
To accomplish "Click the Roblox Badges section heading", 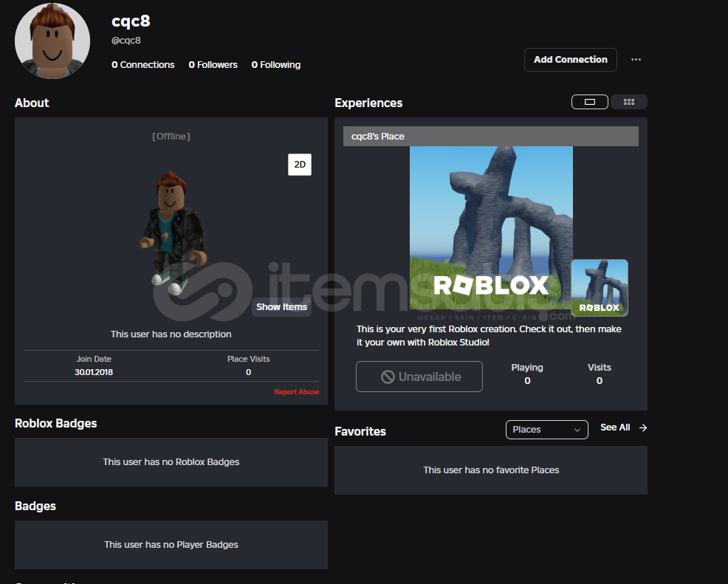I will point(55,423).
